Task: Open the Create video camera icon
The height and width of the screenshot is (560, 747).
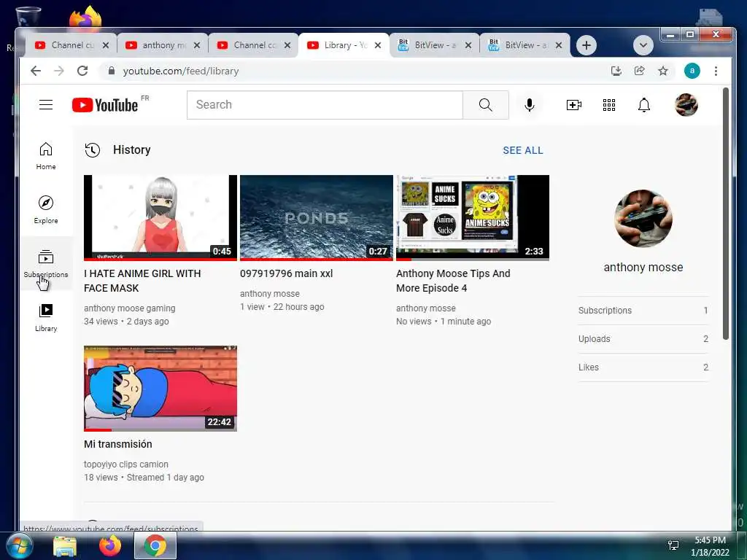Action: click(x=573, y=105)
